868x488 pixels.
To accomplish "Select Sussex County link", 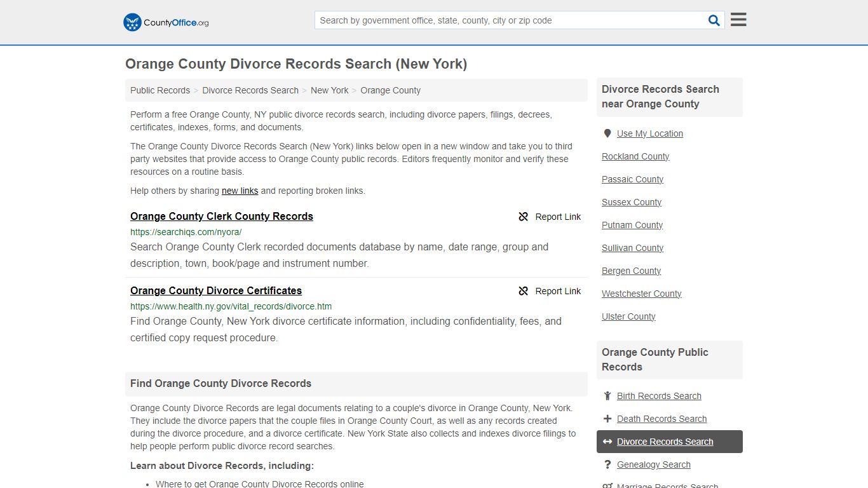I will pos(632,202).
